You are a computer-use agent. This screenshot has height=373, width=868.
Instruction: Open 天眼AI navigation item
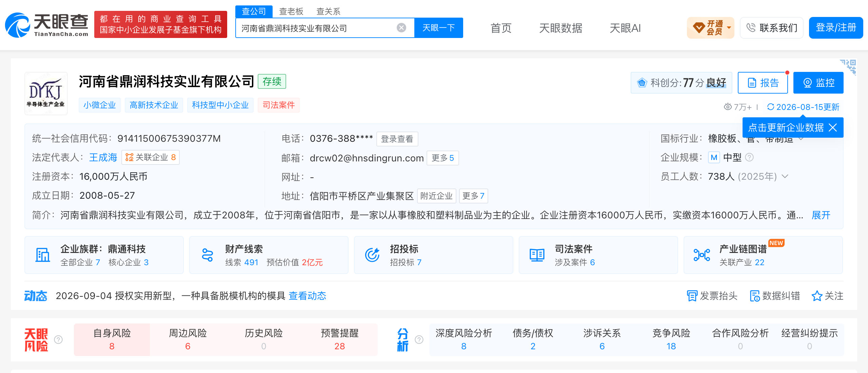coord(625,28)
